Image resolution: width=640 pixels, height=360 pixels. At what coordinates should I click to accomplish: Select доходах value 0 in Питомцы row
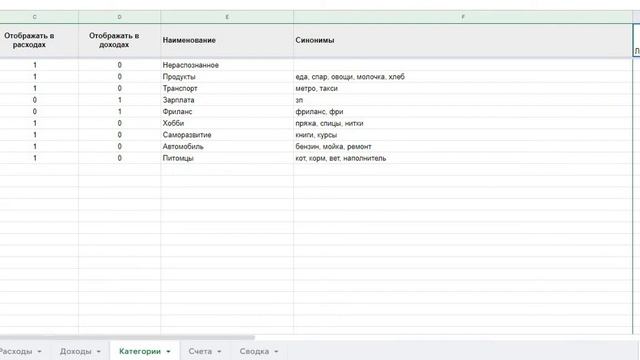120,158
